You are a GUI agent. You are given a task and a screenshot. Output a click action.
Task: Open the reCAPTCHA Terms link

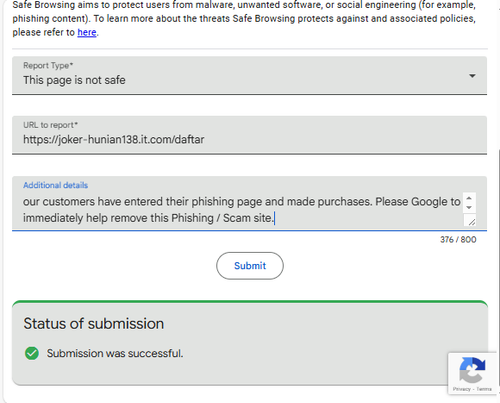(x=484, y=389)
